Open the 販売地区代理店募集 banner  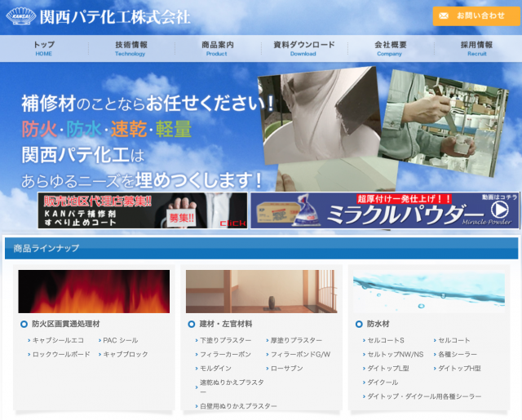pos(143,210)
